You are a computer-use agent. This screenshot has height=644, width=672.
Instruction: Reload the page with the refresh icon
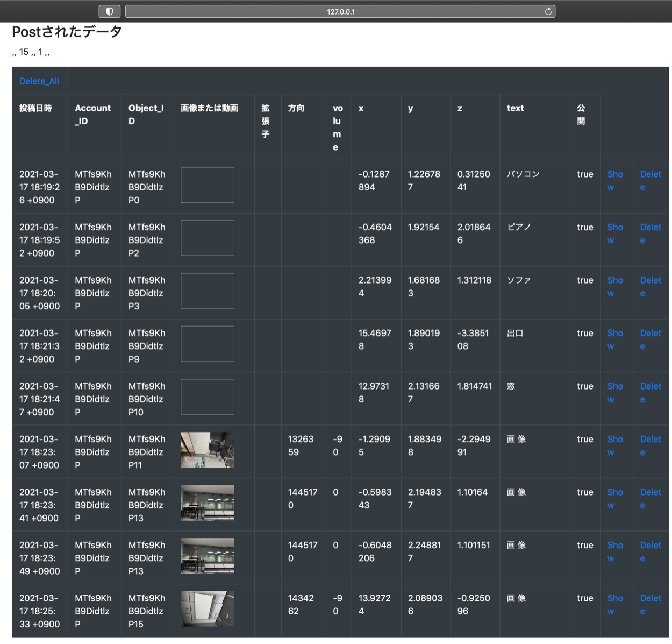pos(548,11)
